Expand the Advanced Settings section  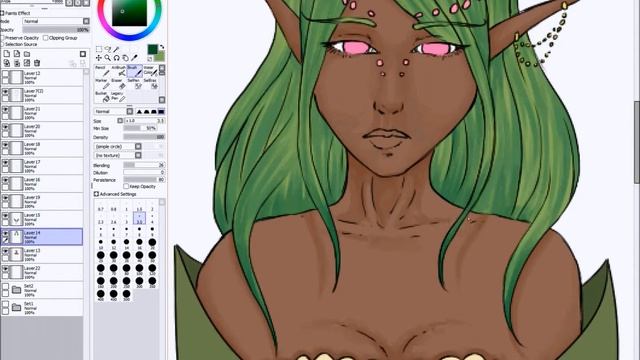click(x=96, y=194)
